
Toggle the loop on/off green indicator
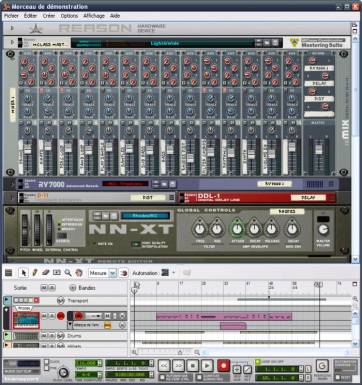click(258, 361)
